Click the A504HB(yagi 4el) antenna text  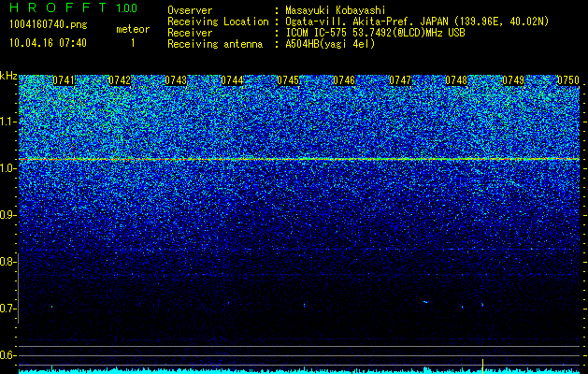(x=330, y=44)
